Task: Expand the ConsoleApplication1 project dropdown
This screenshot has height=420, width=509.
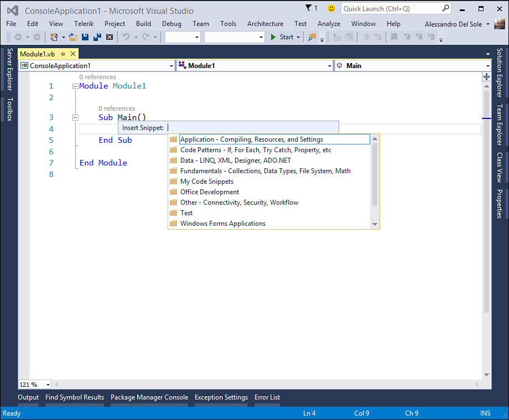Action: tap(171, 66)
